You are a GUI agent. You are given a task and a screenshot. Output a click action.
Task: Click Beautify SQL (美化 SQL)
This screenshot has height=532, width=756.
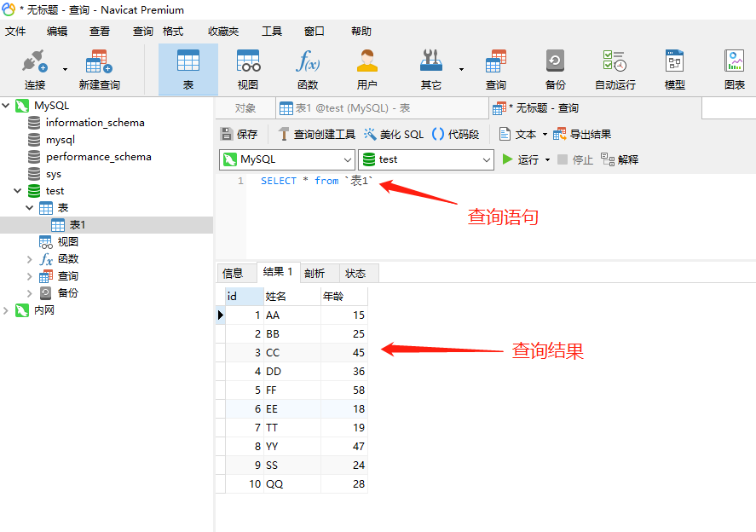point(394,134)
